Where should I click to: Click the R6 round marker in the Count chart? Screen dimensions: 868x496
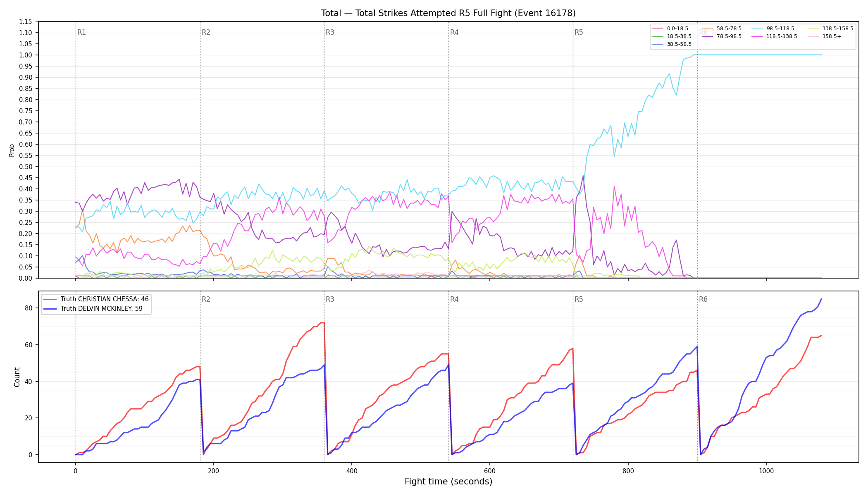click(x=703, y=299)
